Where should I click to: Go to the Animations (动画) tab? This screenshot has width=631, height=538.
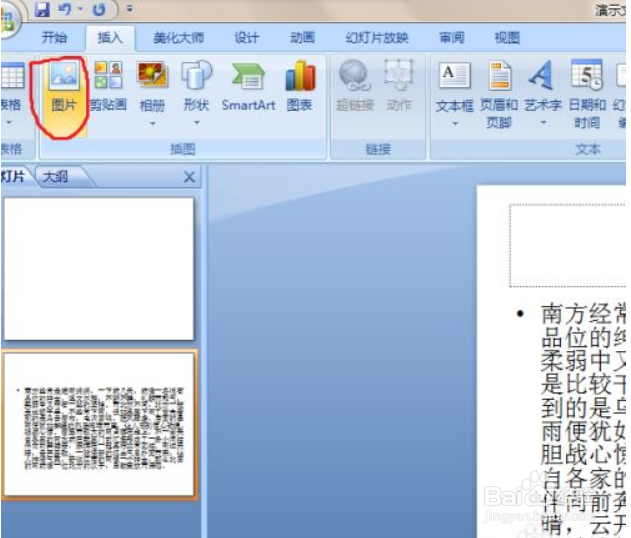tap(302, 38)
